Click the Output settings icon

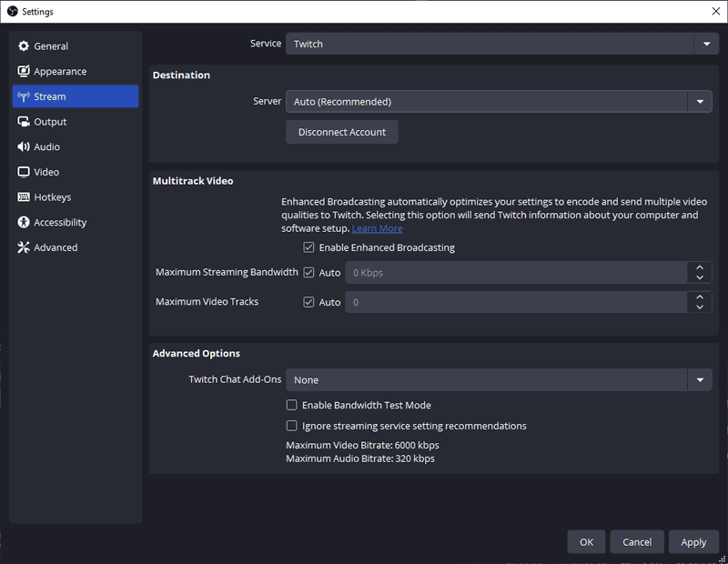click(x=24, y=122)
